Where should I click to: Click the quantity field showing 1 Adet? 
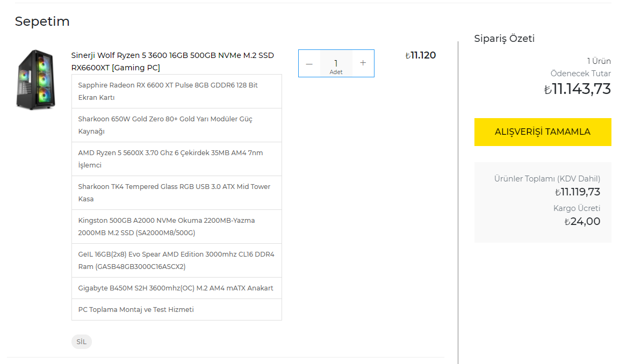(336, 63)
